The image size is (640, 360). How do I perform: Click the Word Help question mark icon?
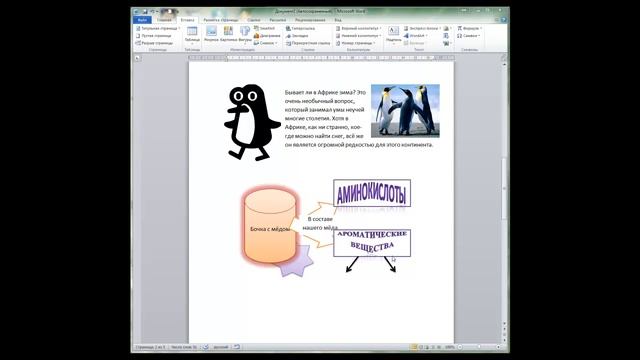click(503, 20)
